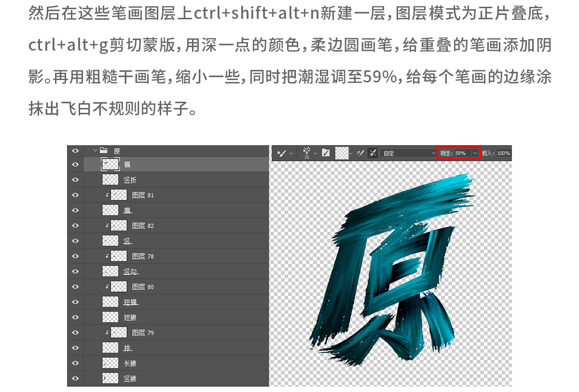The height and width of the screenshot is (392, 579).
Task: Click the current brush load swatch
Action: [x=342, y=153]
